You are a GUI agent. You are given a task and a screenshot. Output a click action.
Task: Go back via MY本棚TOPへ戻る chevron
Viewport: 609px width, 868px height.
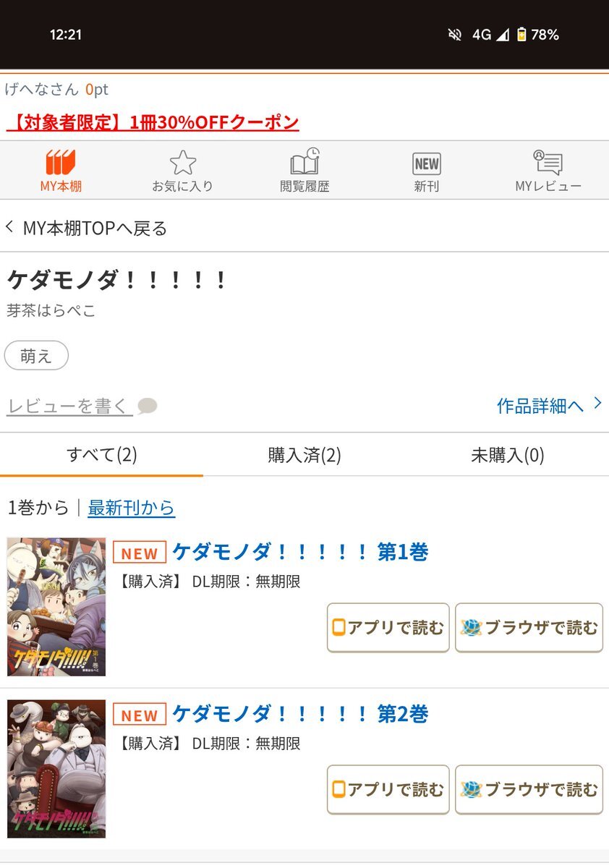(9, 227)
